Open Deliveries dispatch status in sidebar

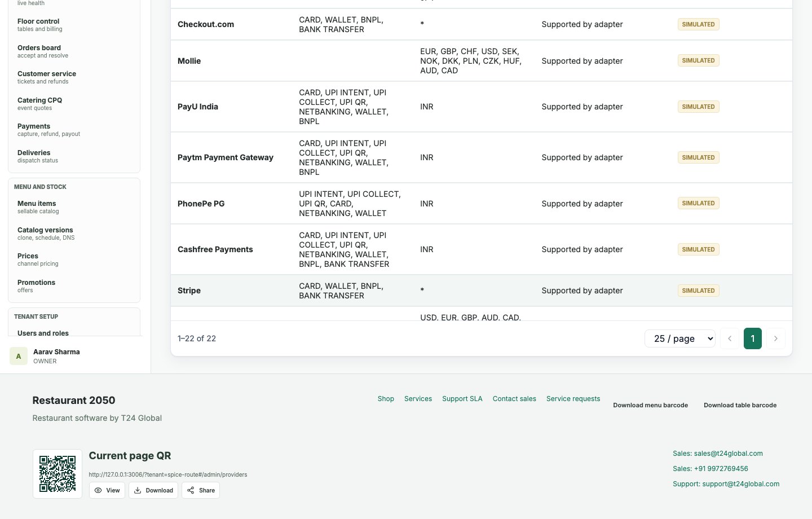pos(74,156)
